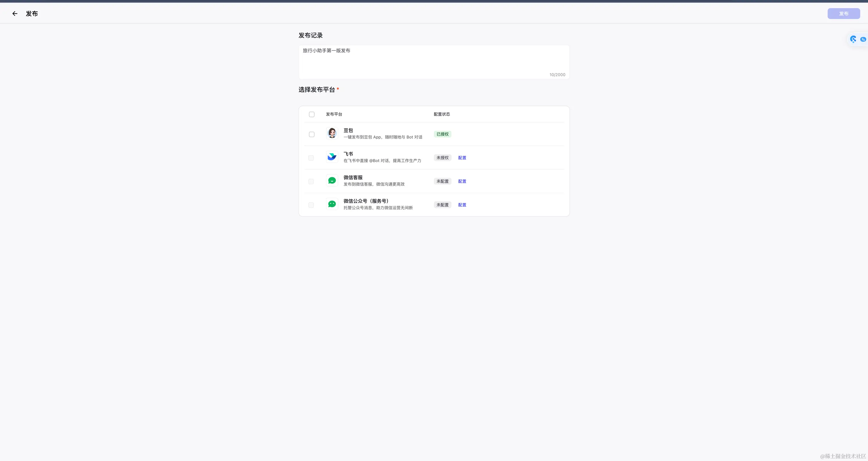
Task: Click the 已授权 status badge
Action: [x=442, y=134]
